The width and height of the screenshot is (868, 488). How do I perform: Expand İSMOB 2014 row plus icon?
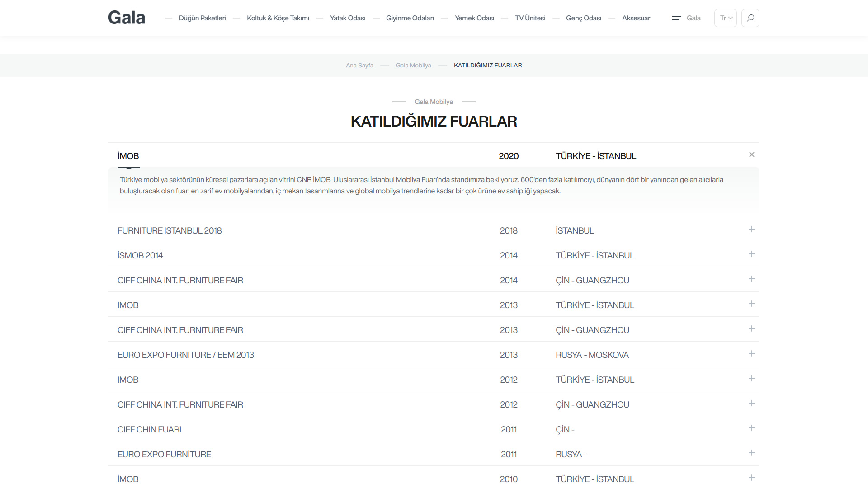click(x=751, y=254)
